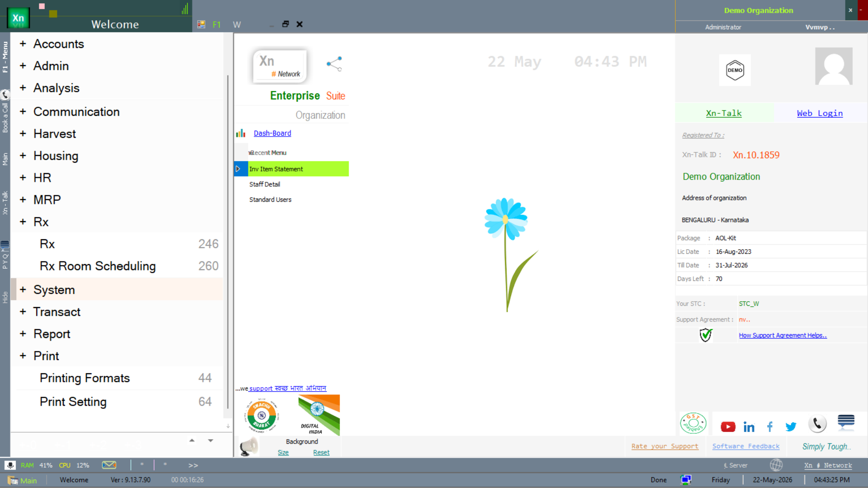
Task: Click the PYQ chat sidebar icon
Action: tap(5, 246)
